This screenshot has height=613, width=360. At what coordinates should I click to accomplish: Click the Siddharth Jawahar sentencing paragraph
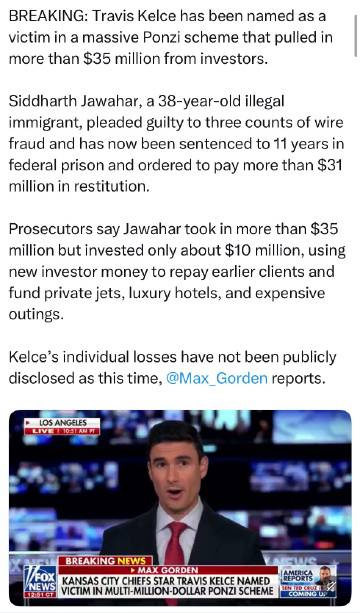click(176, 143)
